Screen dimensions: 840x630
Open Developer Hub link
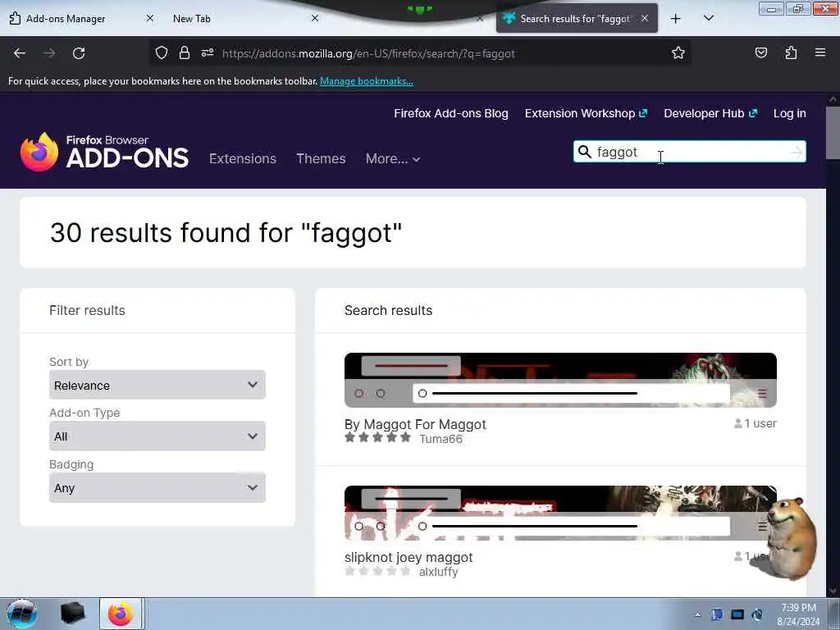(x=710, y=113)
